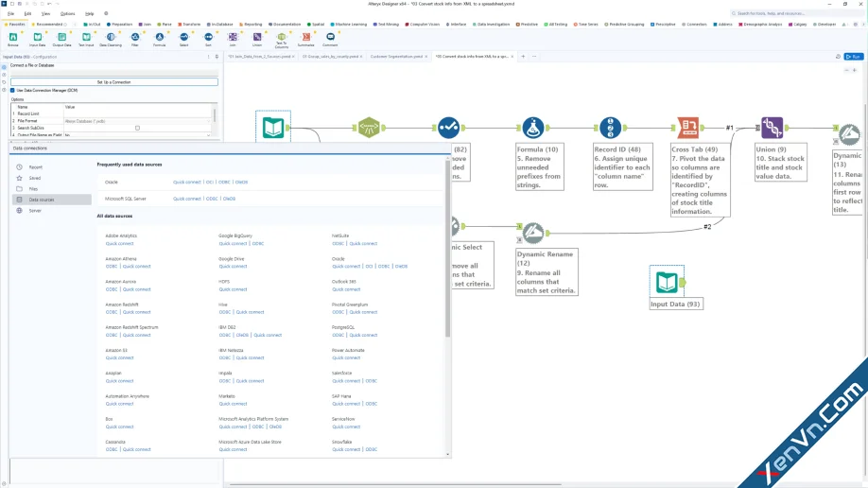Screen dimensions: 868x488
Task: Select the Filter tool in the toolbar
Action: click(x=135, y=39)
